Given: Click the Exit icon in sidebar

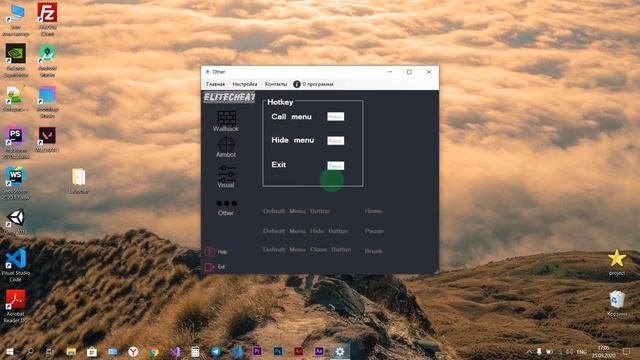Looking at the screenshot, I should (209, 267).
